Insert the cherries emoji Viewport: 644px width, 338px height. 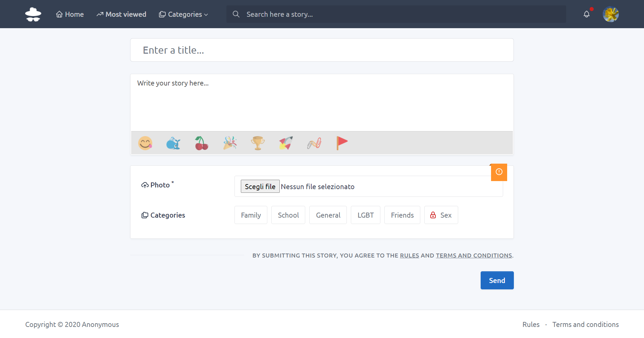[x=202, y=143]
